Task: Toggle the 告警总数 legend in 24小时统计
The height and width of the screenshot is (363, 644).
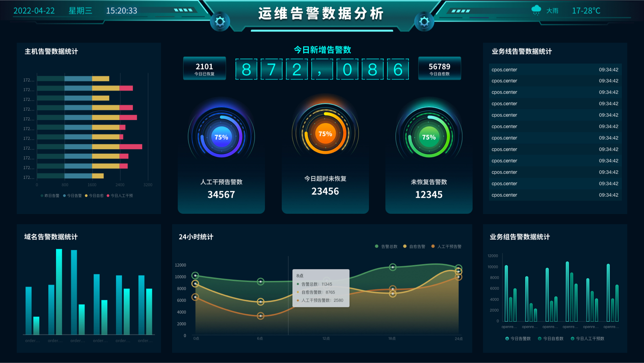Action: [386, 247]
